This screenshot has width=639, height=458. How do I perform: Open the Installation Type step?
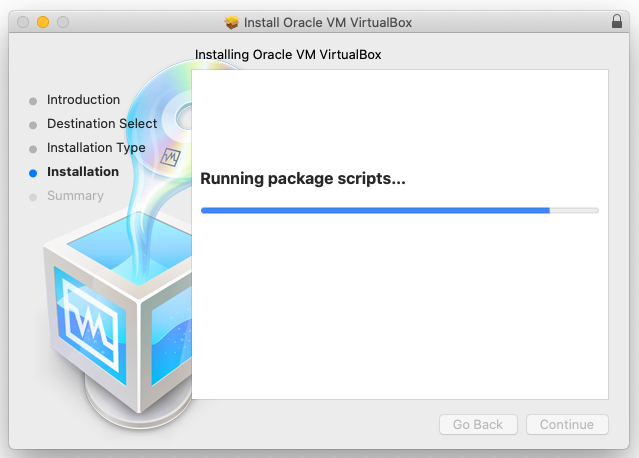[96, 148]
